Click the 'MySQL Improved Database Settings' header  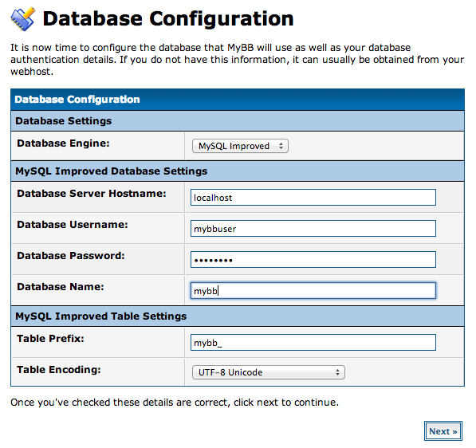click(238, 171)
